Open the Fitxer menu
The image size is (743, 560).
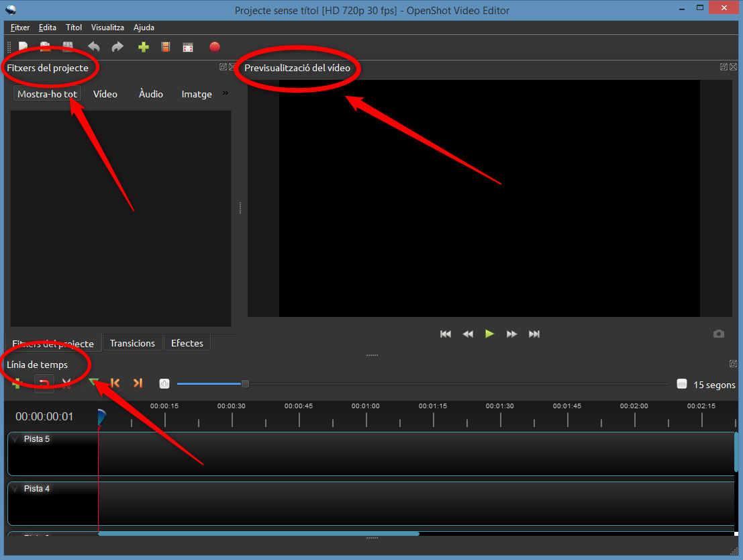click(x=20, y=28)
